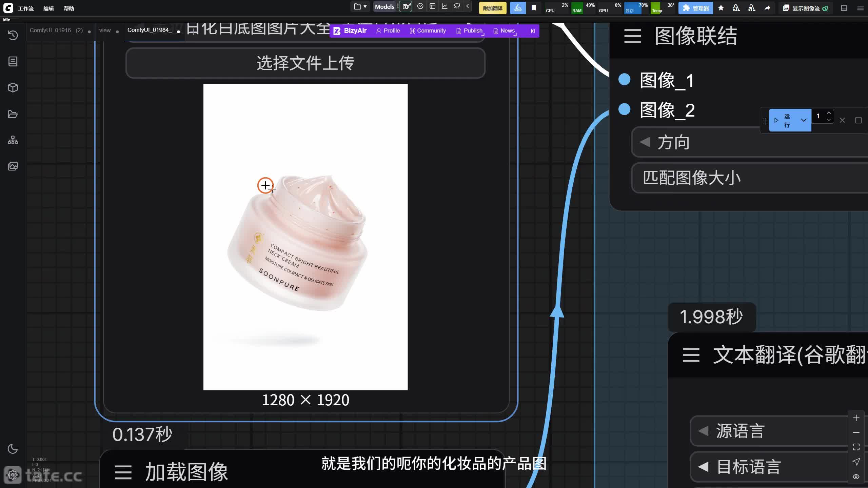Click the 目标语言 left arrow
Screen dimensions: 868x488
click(703, 467)
